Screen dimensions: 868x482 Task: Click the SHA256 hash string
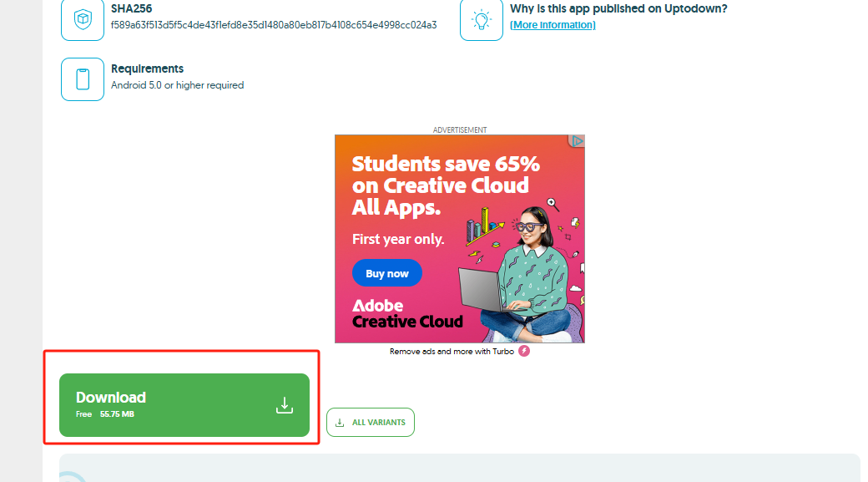tap(274, 25)
